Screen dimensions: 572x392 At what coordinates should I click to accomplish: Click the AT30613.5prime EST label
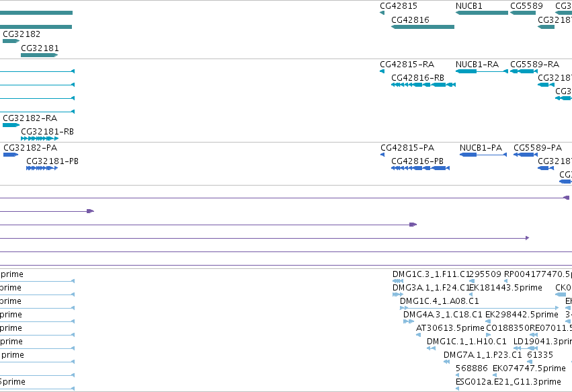[450, 328]
